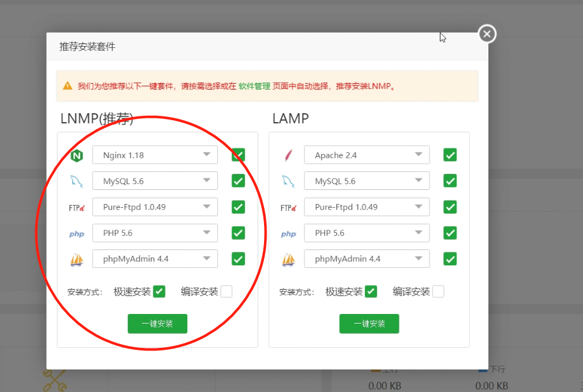Image resolution: width=583 pixels, height=392 pixels.
Task: Click the Apache feather icon in LAMP
Action: tap(288, 155)
